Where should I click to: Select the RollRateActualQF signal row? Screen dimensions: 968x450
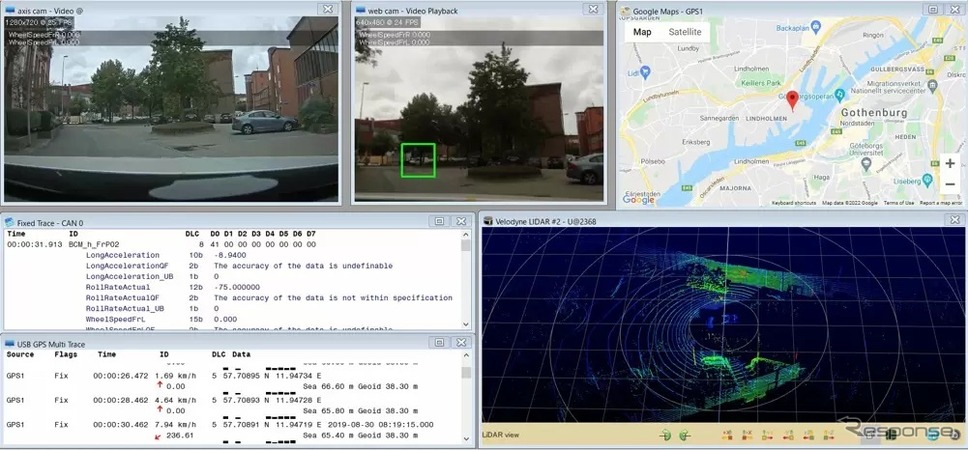point(233,298)
